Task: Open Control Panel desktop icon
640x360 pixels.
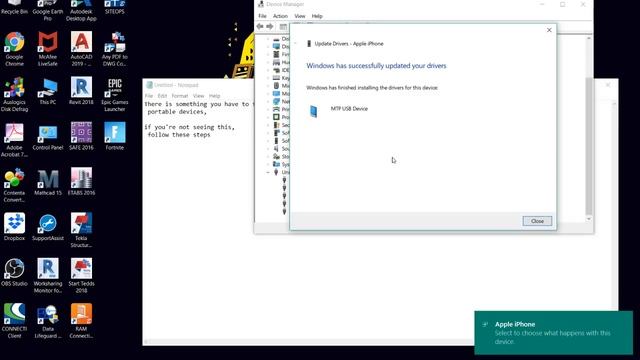Action: tap(48, 137)
